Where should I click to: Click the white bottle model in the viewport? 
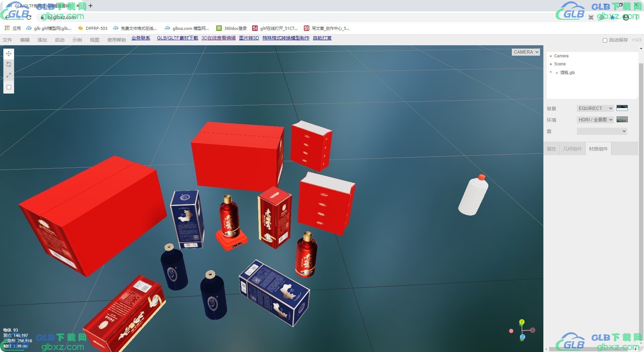click(473, 195)
